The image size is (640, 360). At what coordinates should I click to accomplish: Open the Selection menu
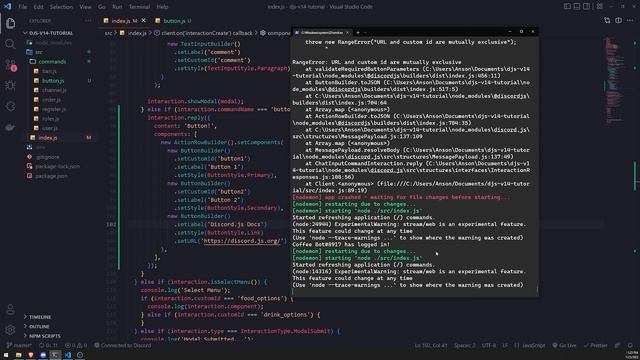click(61, 7)
